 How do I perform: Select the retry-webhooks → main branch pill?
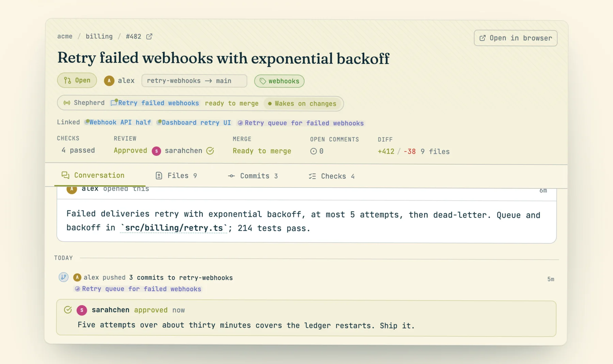click(194, 81)
